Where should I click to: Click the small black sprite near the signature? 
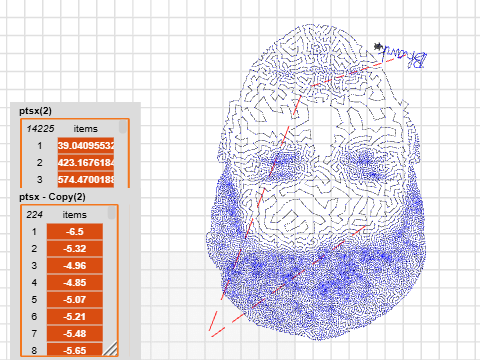378,47
